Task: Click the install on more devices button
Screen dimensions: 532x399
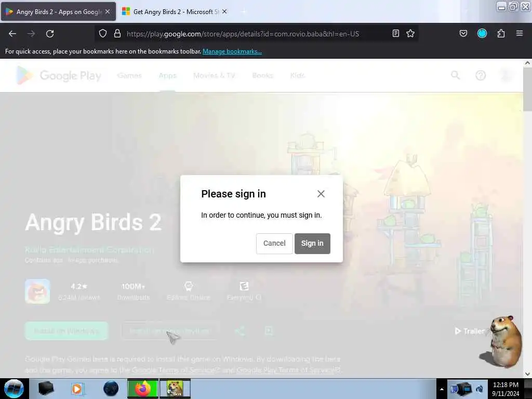Action: (x=169, y=331)
